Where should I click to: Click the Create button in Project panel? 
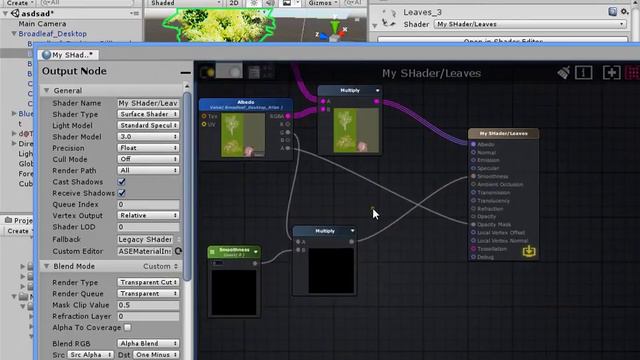pyautogui.click(x=18, y=231)
